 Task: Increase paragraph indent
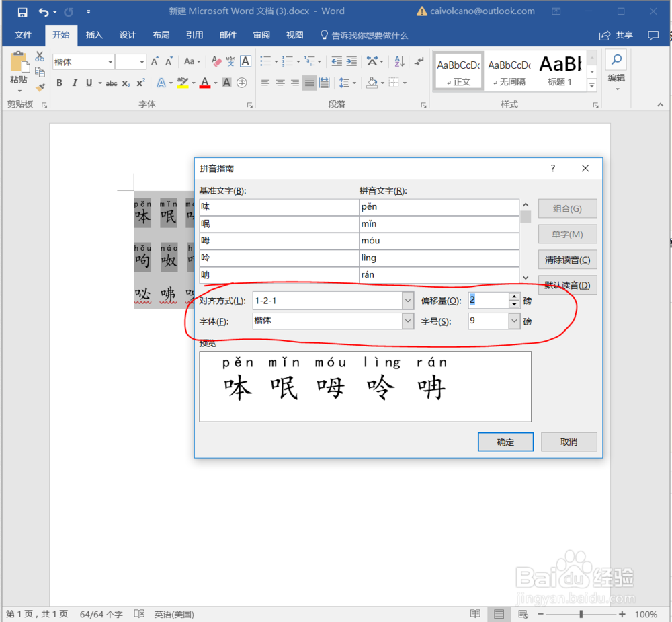tap(351, 61)
